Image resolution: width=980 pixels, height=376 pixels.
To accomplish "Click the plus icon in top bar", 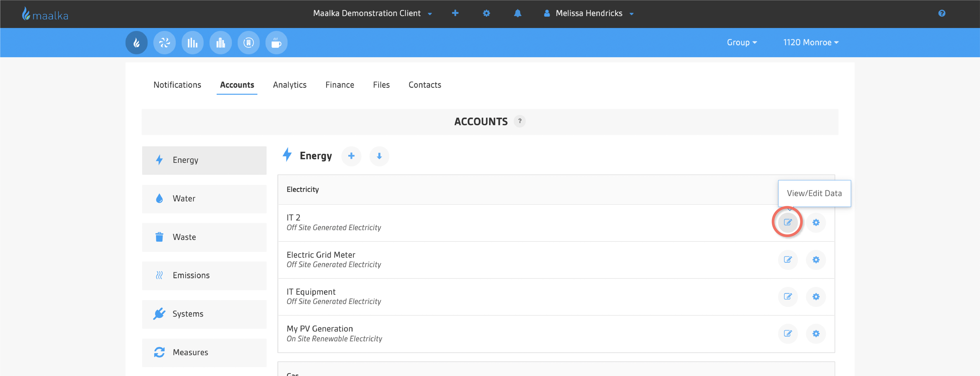I will click(455, 13).
